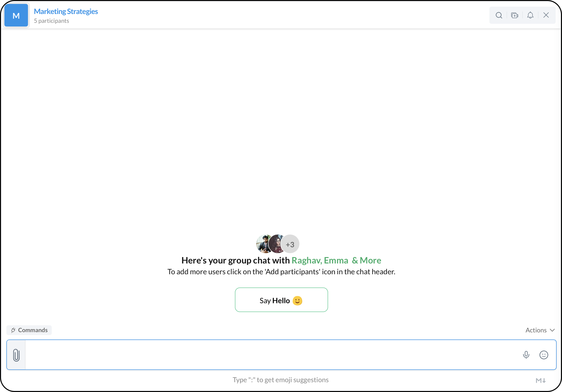Click the Raghav name link
562x392 pixels.
coord(306,260)
